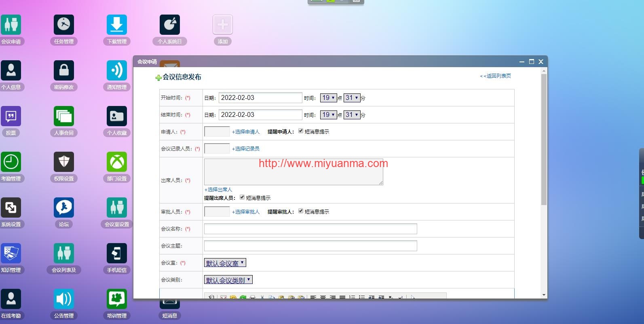Toggle 短消息提示 checkbox for 提醒申请人
Screen dimensions: 644x324
(x=301, y=131)
